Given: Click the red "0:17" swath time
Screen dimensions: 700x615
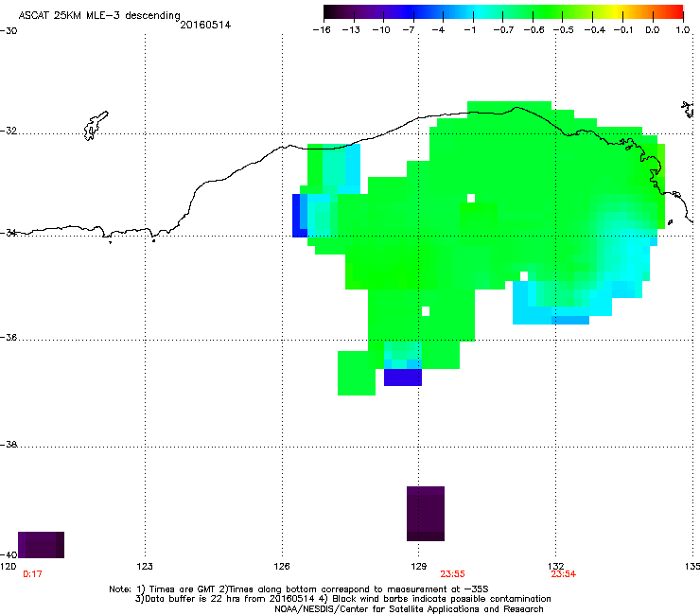Looking at the screenshot, I should pyautogui.click(x=32, y=574).
